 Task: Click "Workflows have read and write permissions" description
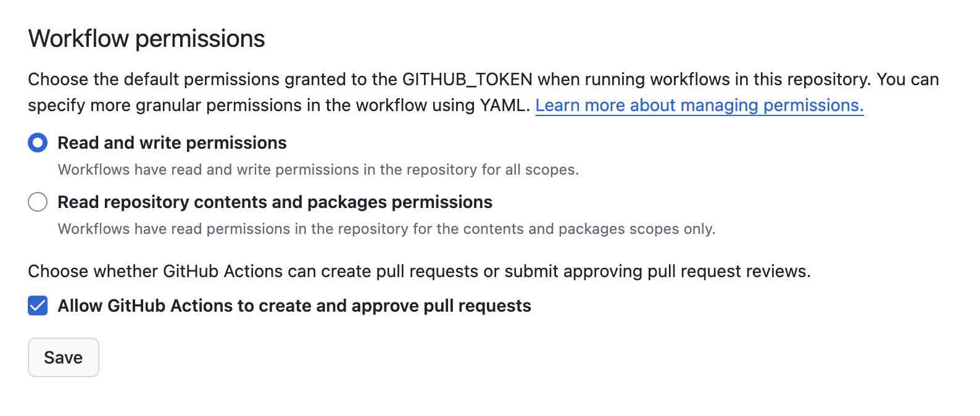209,170
